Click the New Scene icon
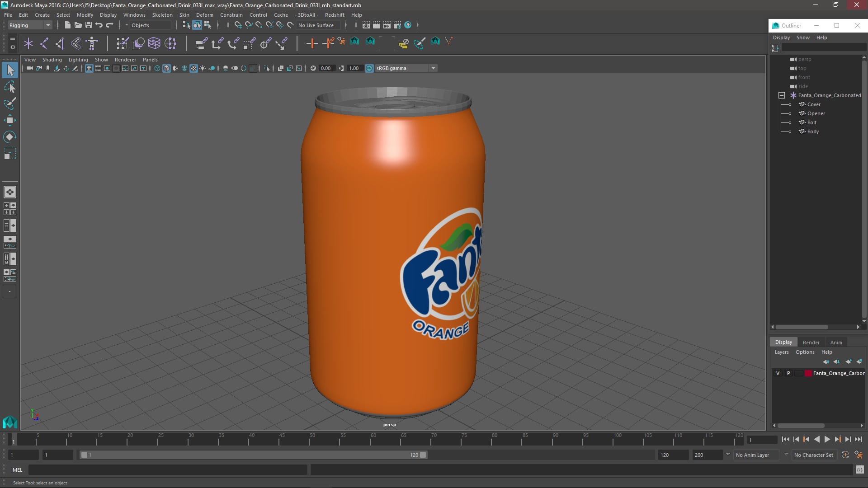 click(x=67, y=25)
